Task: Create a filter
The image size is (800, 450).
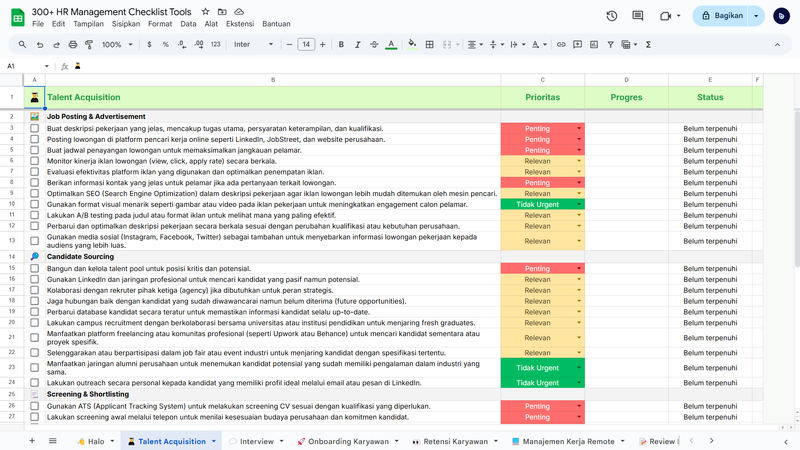Action: [610, 45]
